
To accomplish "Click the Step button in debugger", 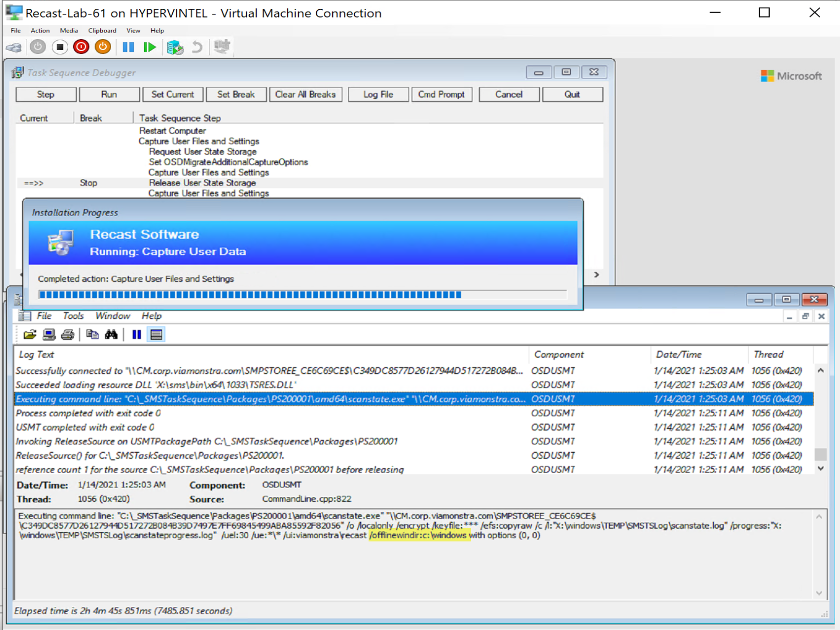I will (x=46, y=95).
